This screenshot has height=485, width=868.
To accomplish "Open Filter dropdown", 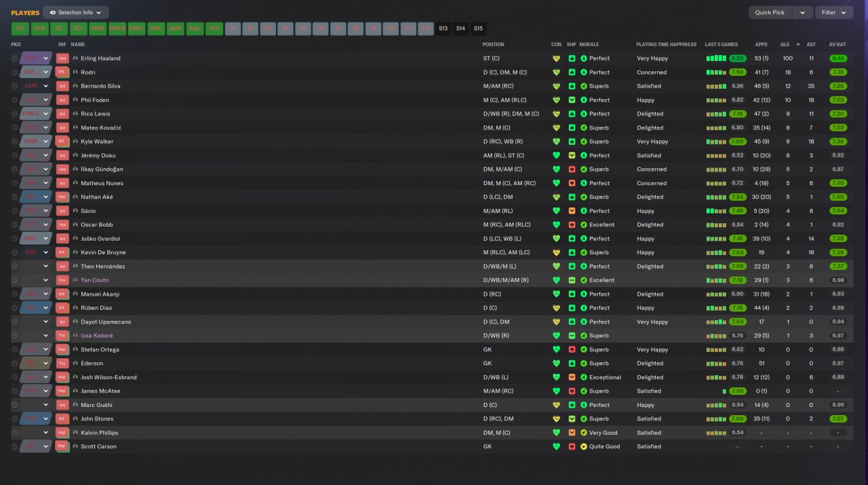I will (x=834, y=12).
